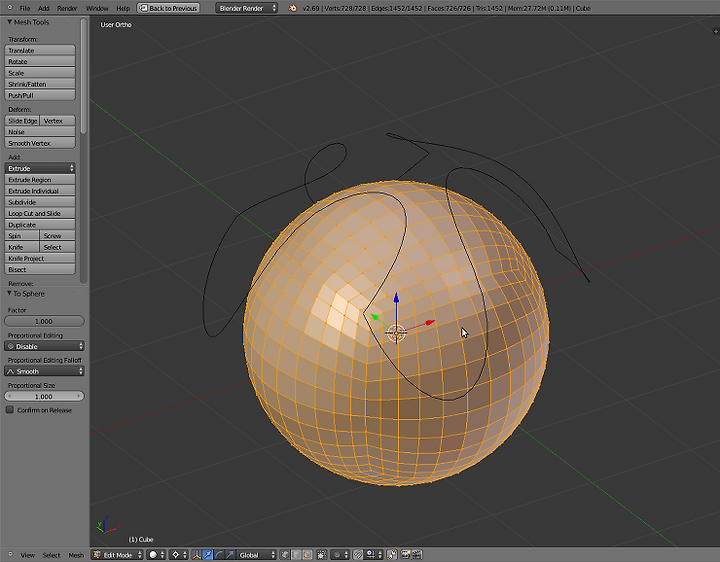The width and height of the screenshot is (720, 562).
Task: Click the OpenGL render image icon
Action: point(406,555)
